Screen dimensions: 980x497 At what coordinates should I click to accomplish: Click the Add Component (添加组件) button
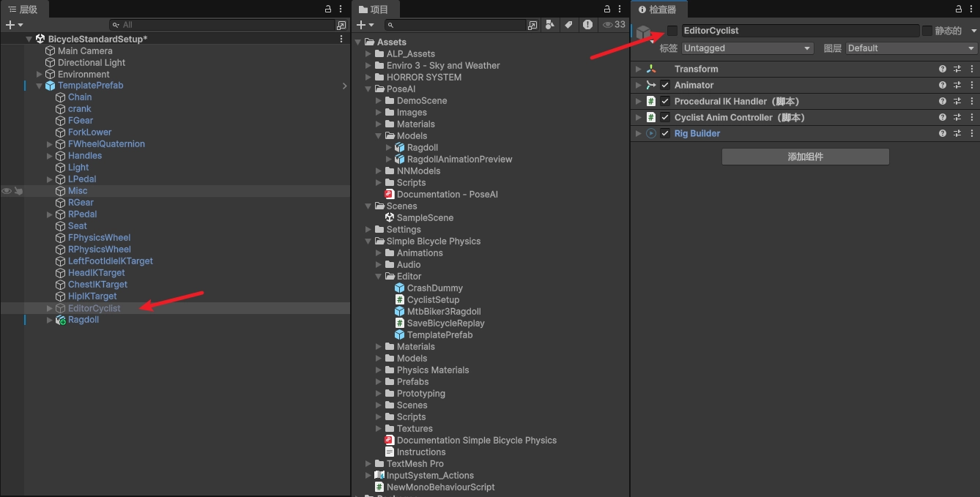point(805,157)
